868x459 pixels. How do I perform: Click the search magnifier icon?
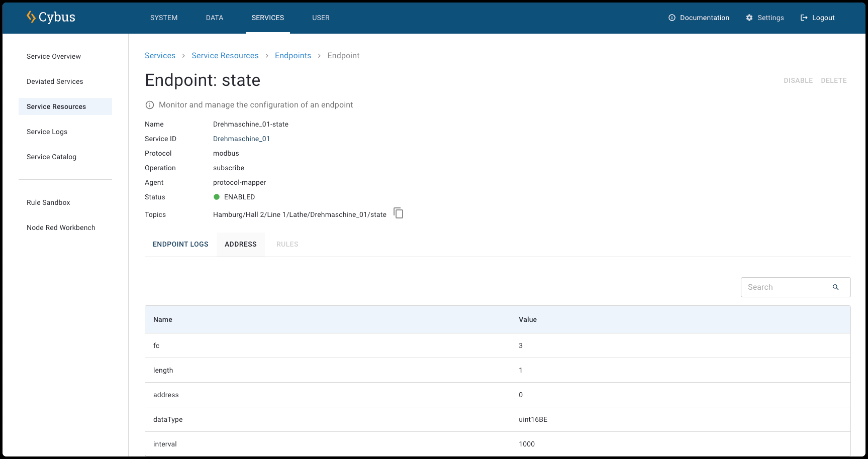[x=835, y=287]
